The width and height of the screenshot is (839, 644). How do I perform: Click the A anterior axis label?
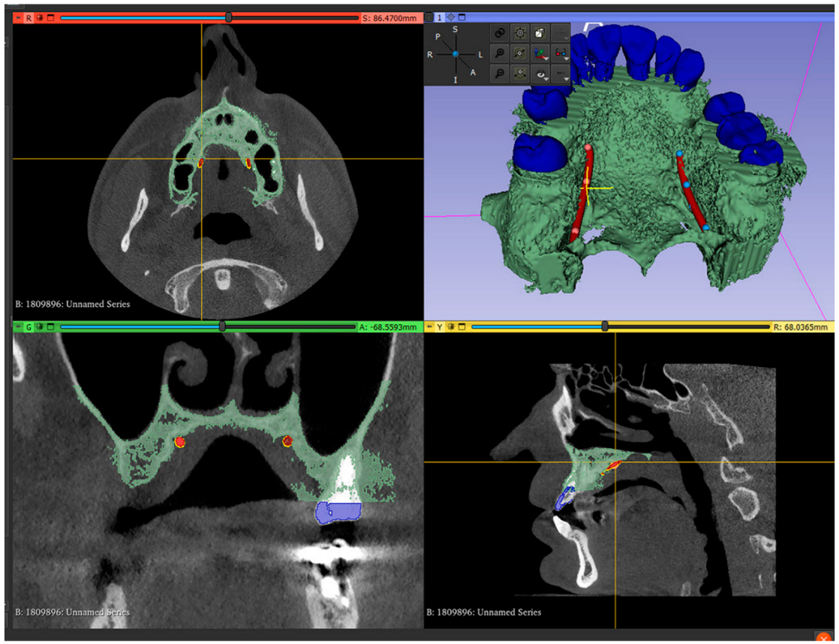(473, 72)
